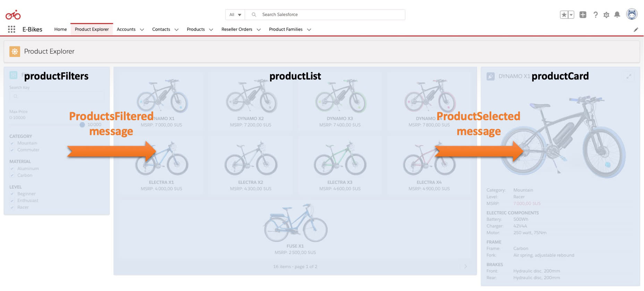Screen dimensions: 644x291
Task: Click the '16 items • page 1 of 2' text
Action: pos(295,267)
